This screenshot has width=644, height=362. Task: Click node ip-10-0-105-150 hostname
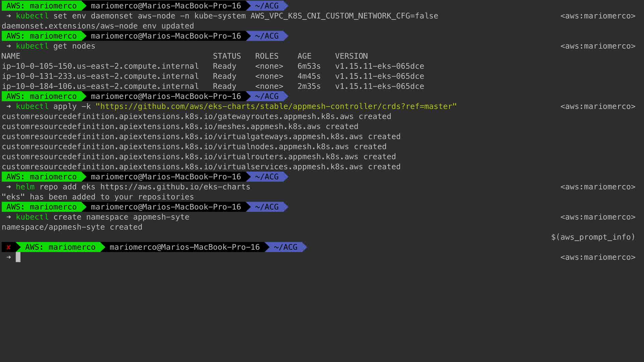click(x=100, y=66)
